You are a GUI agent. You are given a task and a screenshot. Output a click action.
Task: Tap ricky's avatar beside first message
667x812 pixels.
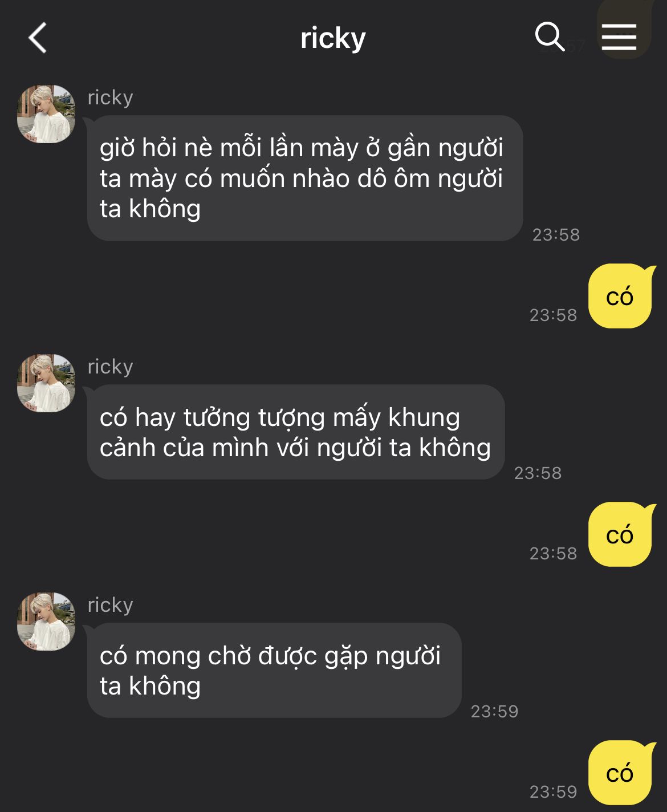point(46,114)
